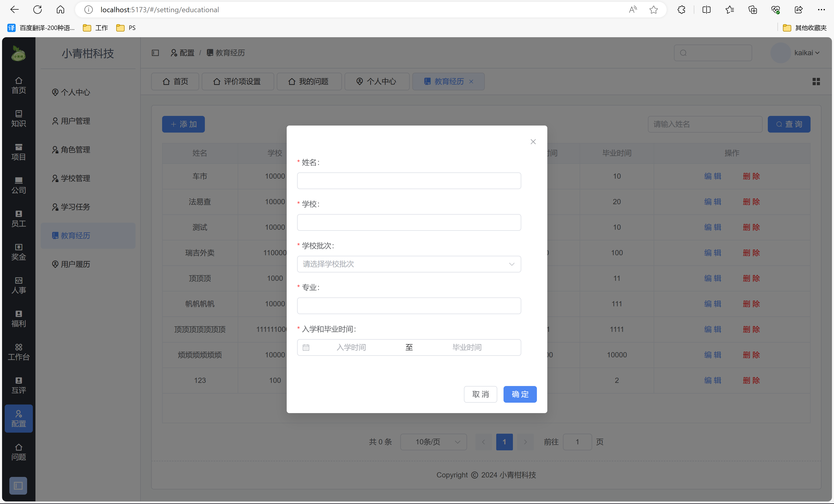Click the 配置 breadcrumb link
The width and height of the screenshot is (834, 504).
(182, 53)
